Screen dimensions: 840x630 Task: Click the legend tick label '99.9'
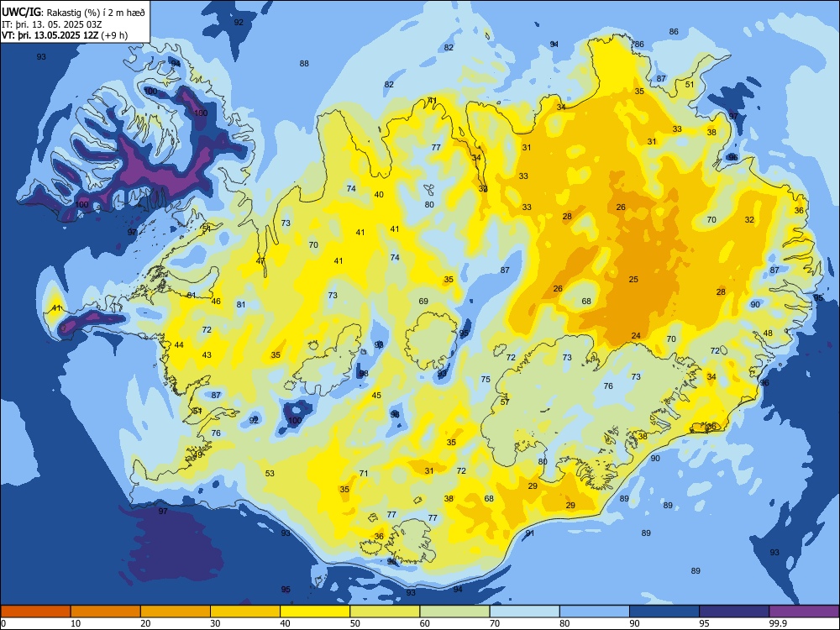tap(777, 623)
